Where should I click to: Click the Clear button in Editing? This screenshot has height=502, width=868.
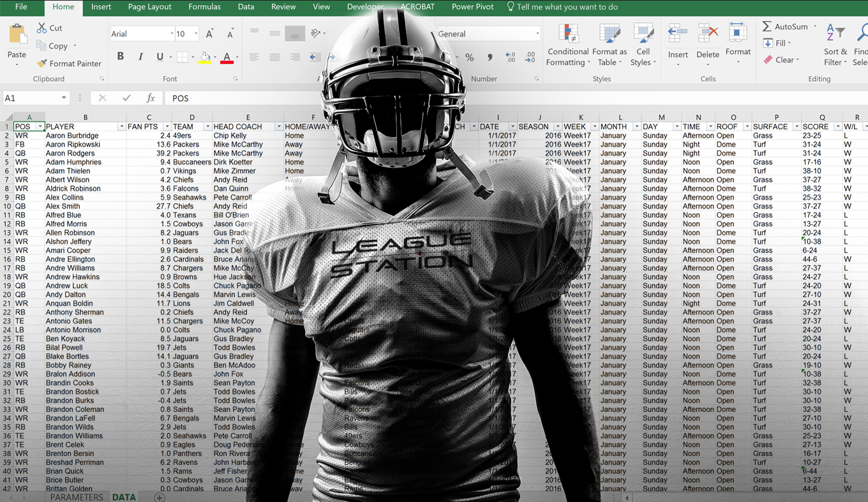point(780,60)
